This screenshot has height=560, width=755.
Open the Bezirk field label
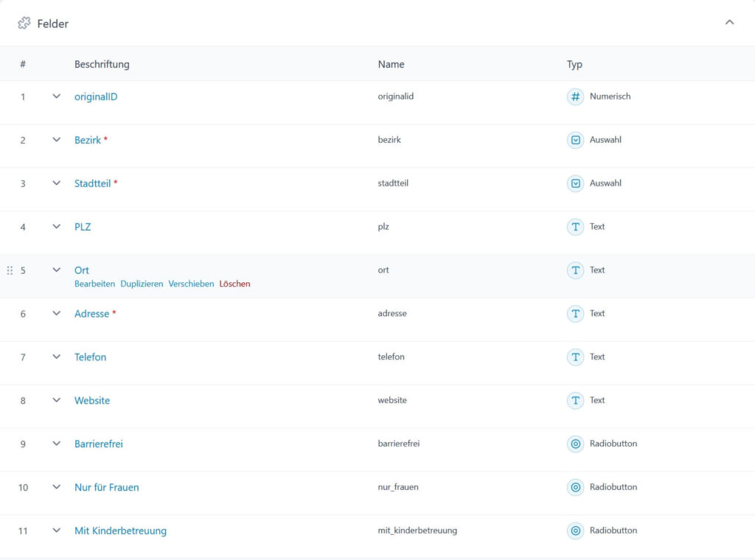pos(87,140)
